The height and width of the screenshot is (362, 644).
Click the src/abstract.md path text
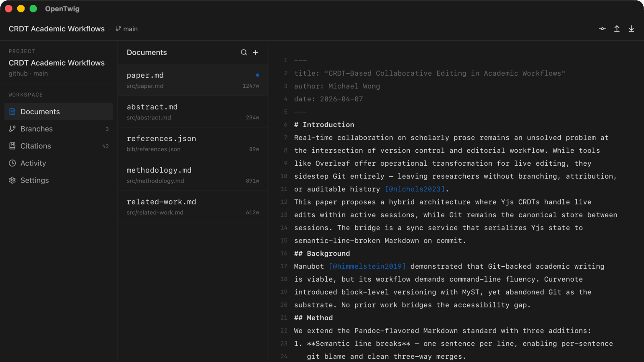coord(149,118)
